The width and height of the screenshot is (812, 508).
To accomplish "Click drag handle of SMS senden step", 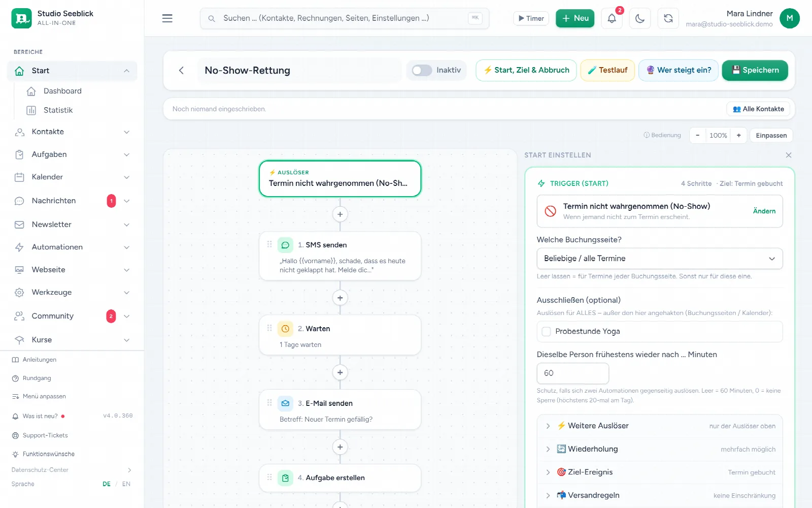I will tap(269, 244).
